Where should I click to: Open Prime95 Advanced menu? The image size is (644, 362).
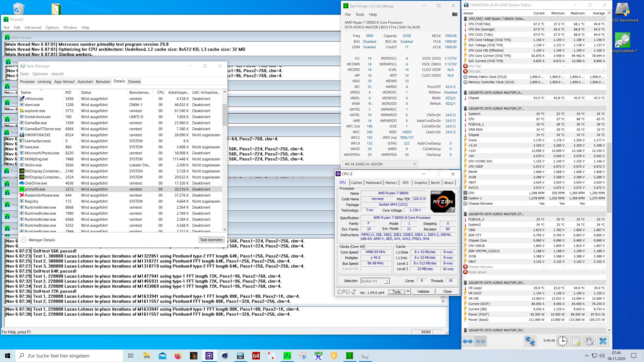pos(33,27)
